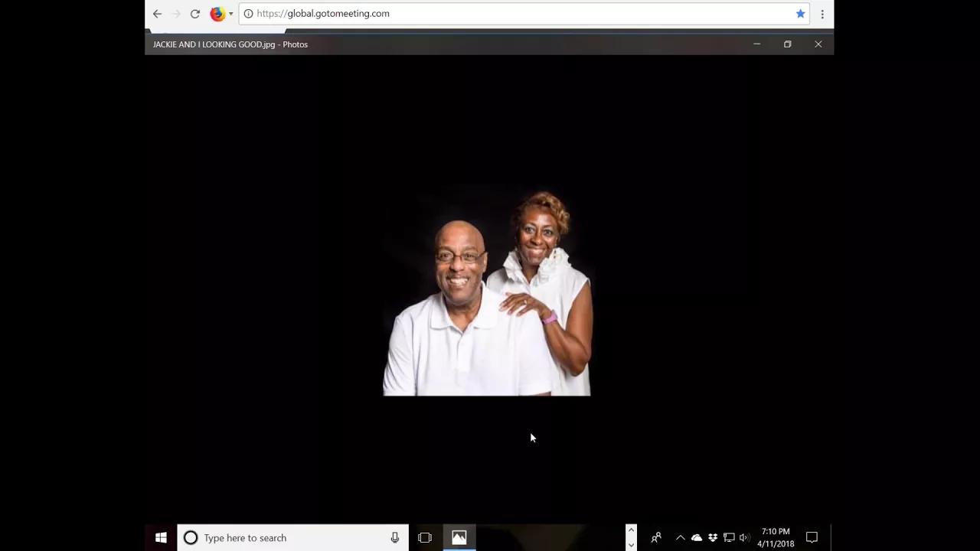
Task: Click the Firefox extension icon
Action: click(217, 14)
